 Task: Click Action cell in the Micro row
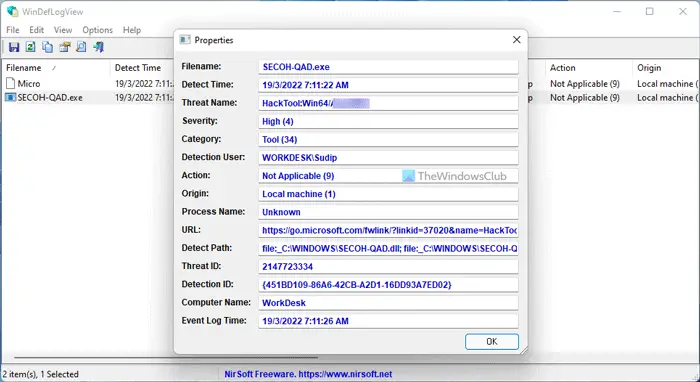[x=585, y=83]
